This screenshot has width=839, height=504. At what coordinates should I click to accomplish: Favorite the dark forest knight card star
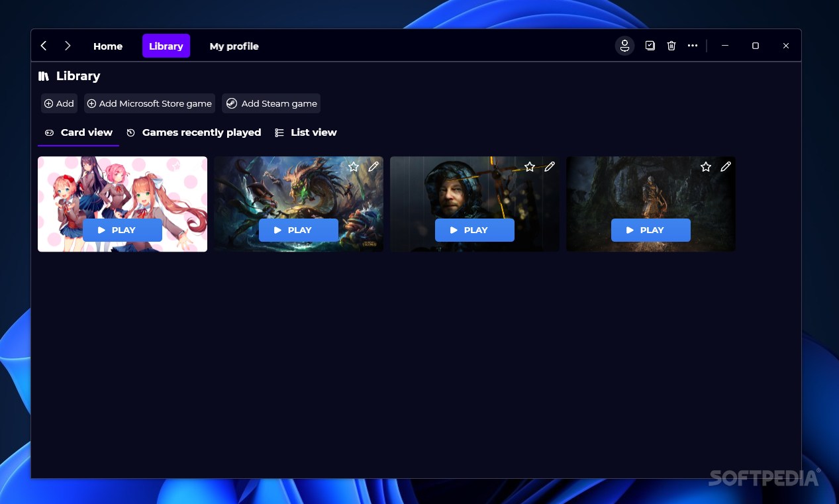click(x=706, y=167)
